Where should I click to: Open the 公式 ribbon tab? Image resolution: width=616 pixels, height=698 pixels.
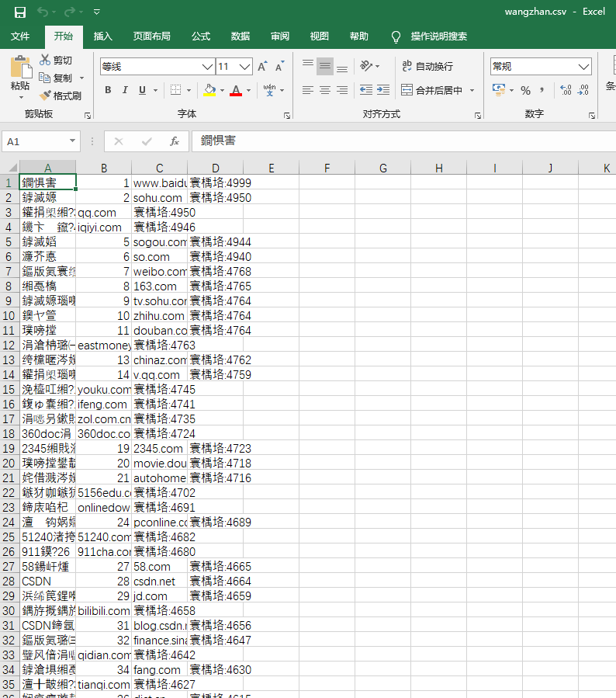coord(201,36)
